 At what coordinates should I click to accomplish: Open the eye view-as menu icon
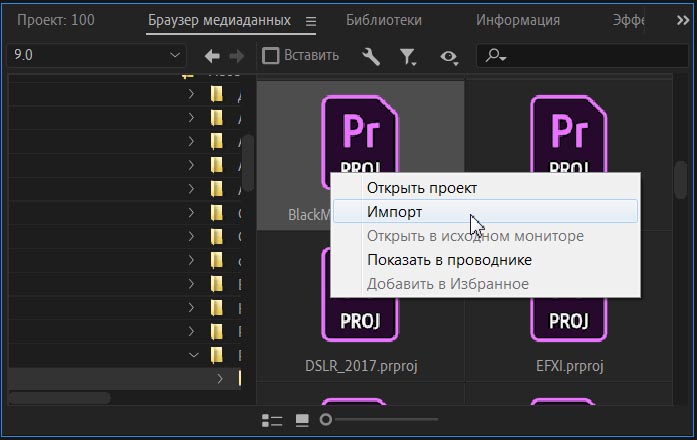449,57
